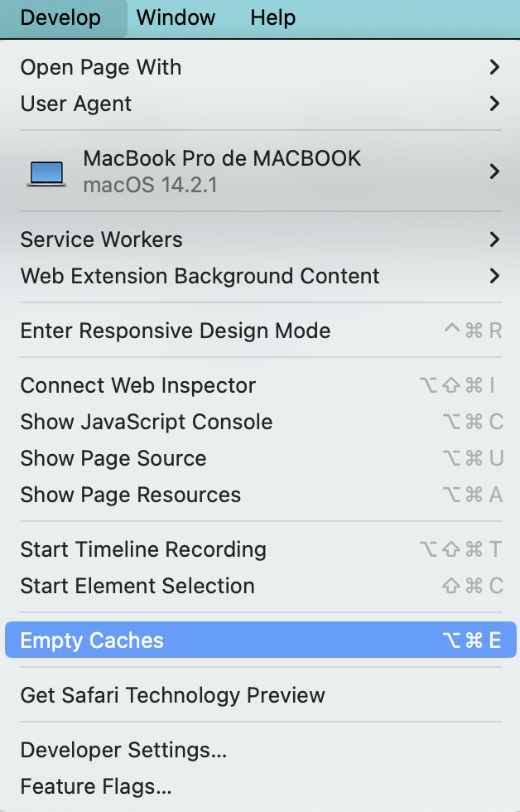The width and height of the screenshot is (520, 812).
Task: Open Show Page Resources
Action: pyautogui.click(x=130, y=495)
